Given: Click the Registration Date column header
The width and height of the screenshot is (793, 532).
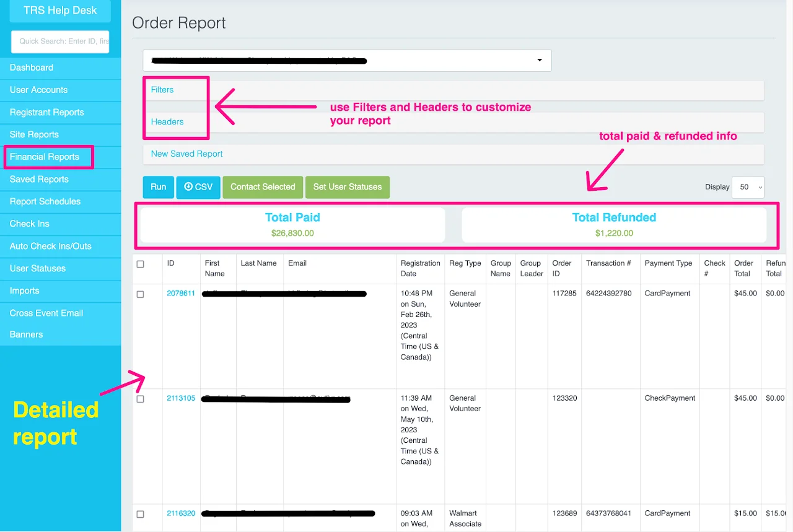Looking at the screenshot, I should 420,268.
